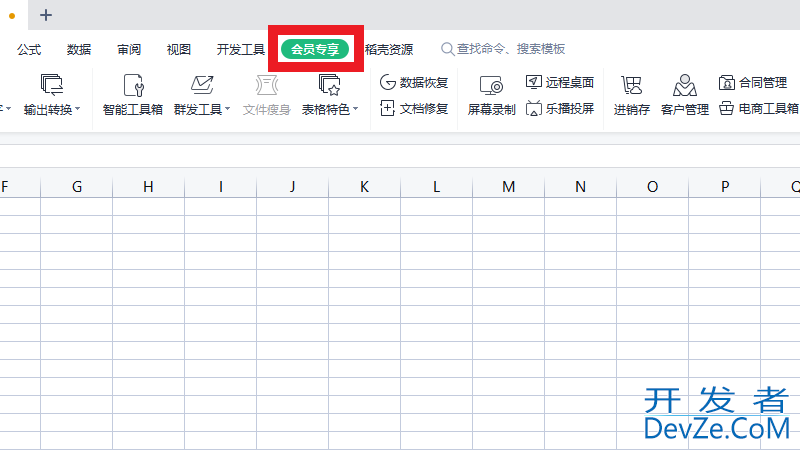Click the formula bar input area
This screenshot has height=450, width=800.
400,156
